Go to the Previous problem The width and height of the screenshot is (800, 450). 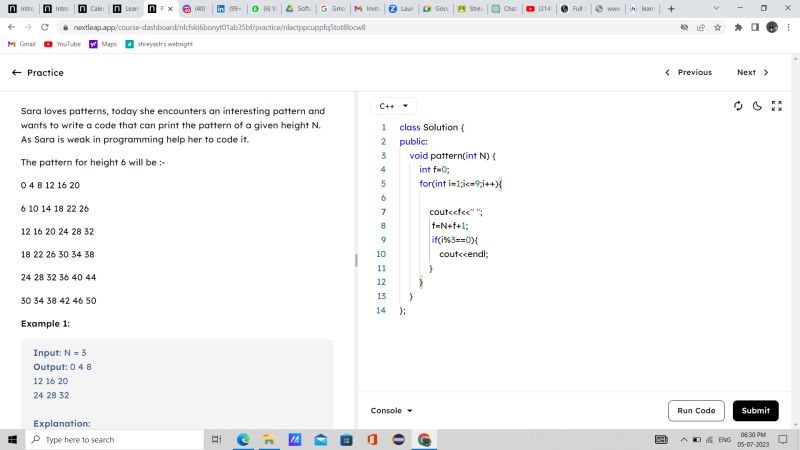click(x=689, y=73)
